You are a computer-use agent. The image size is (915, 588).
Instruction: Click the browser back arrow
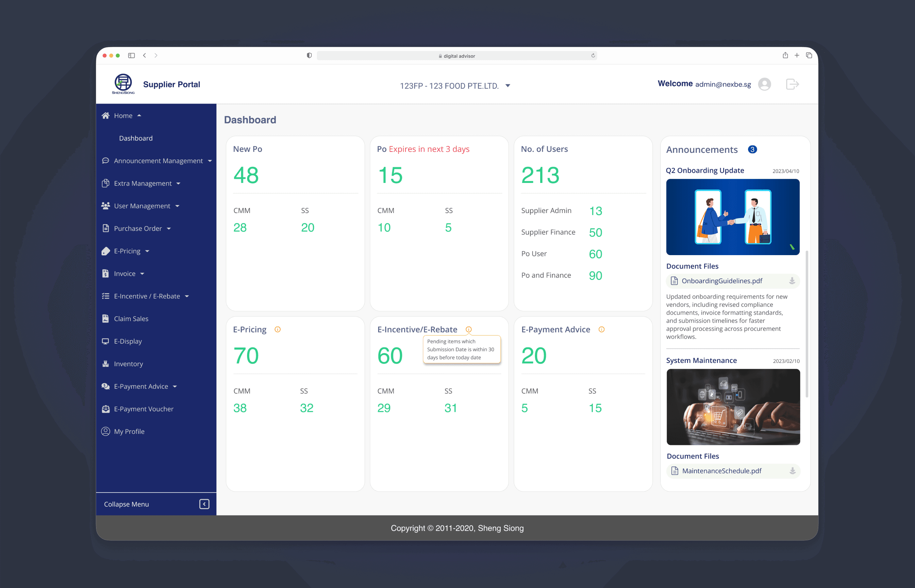coord(144,55)
